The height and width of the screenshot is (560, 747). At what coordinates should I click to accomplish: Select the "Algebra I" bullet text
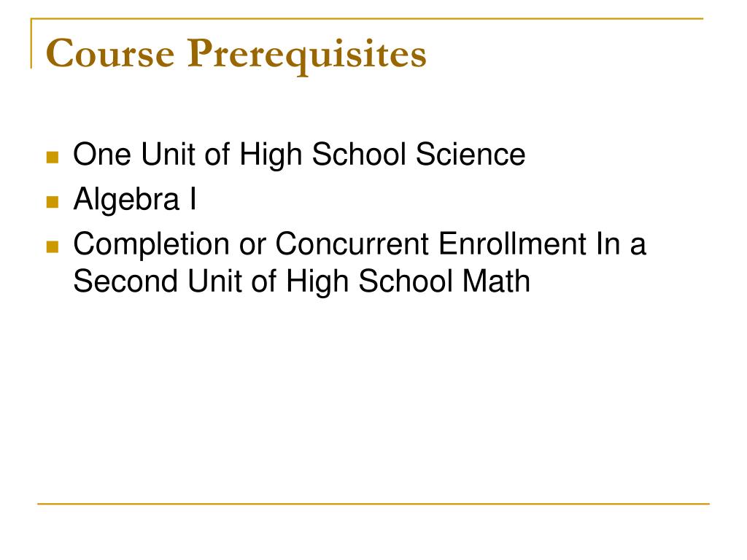click(135, 200)
